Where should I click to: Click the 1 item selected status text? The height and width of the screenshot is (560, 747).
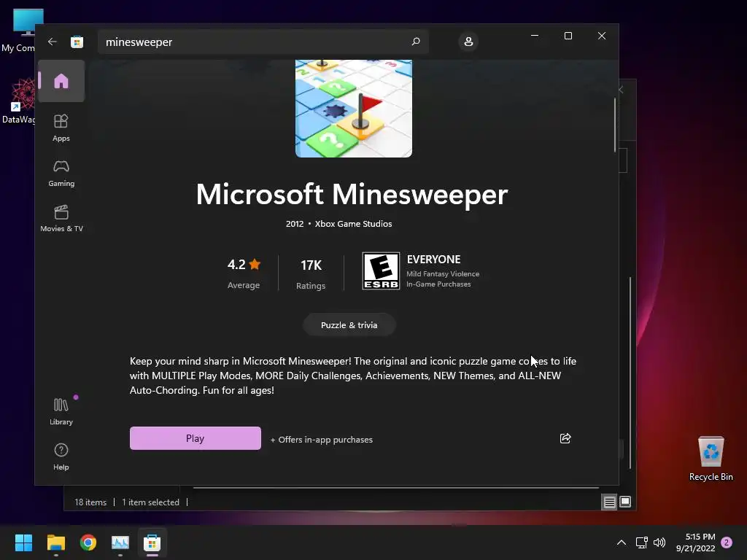pyautogui.click(x=150, y=502)
